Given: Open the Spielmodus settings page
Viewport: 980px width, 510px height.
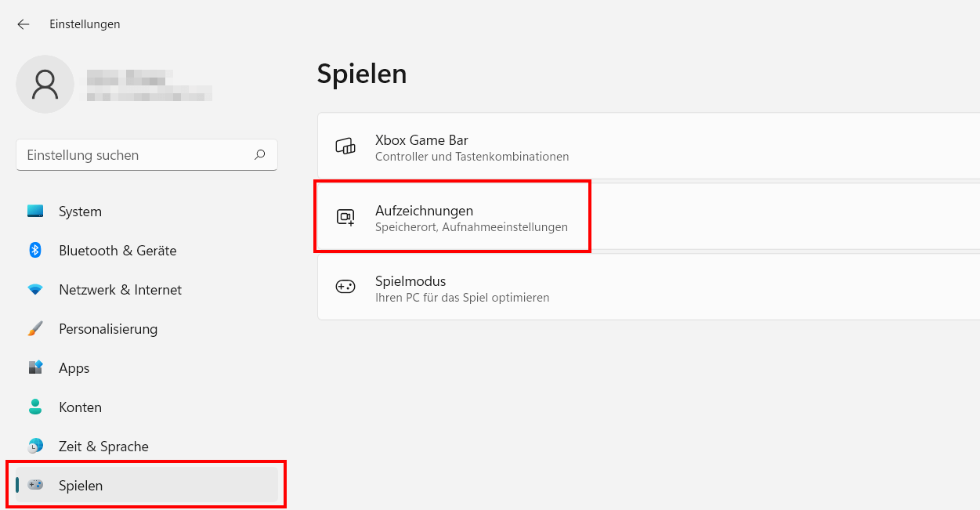Looking at the screenshot, I should coord(649,288).
